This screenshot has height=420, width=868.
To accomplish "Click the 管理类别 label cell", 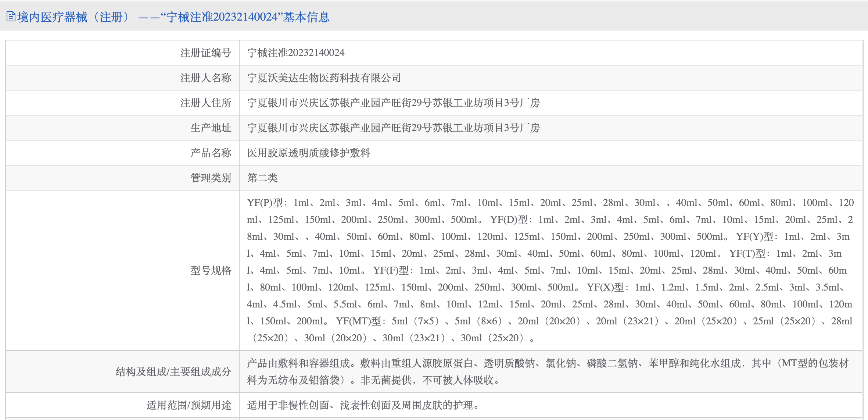I will [211, 178].
